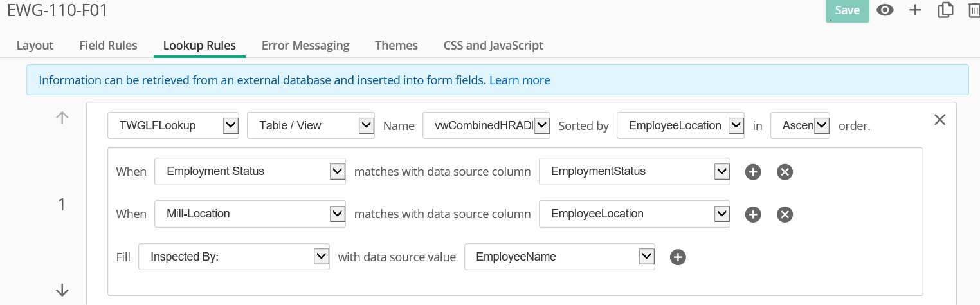Remove the Mill-Location condition row
Viewport: 980px width, 305px height.
785,214
